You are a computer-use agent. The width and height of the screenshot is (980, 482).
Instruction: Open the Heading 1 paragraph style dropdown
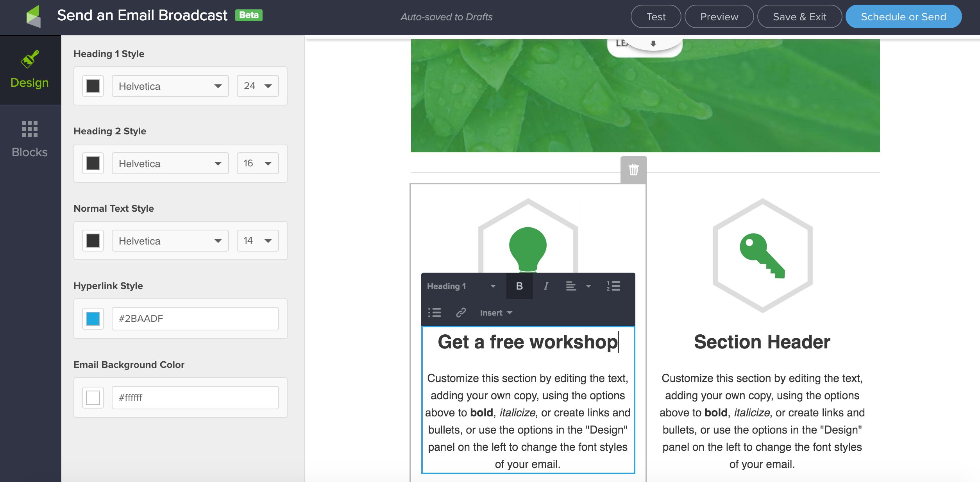point(461,286)
